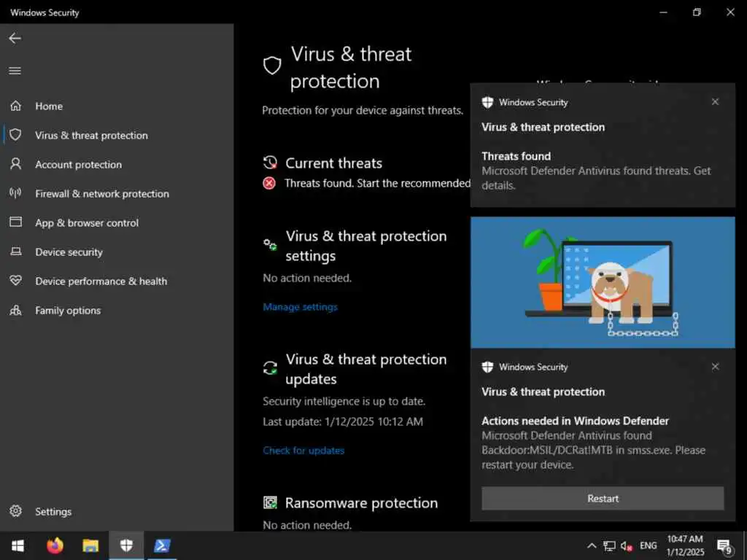Click Virus & threat protection updates heading

click(x=366, y=368)
